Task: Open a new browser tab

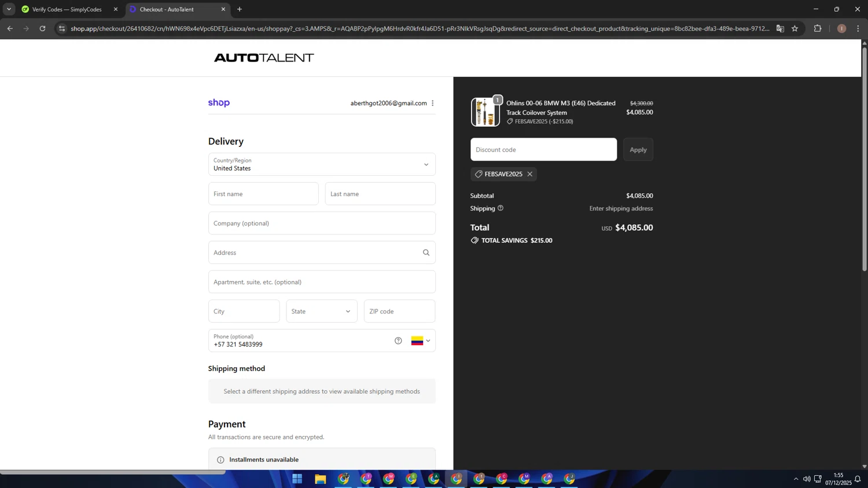Action: 240,9
